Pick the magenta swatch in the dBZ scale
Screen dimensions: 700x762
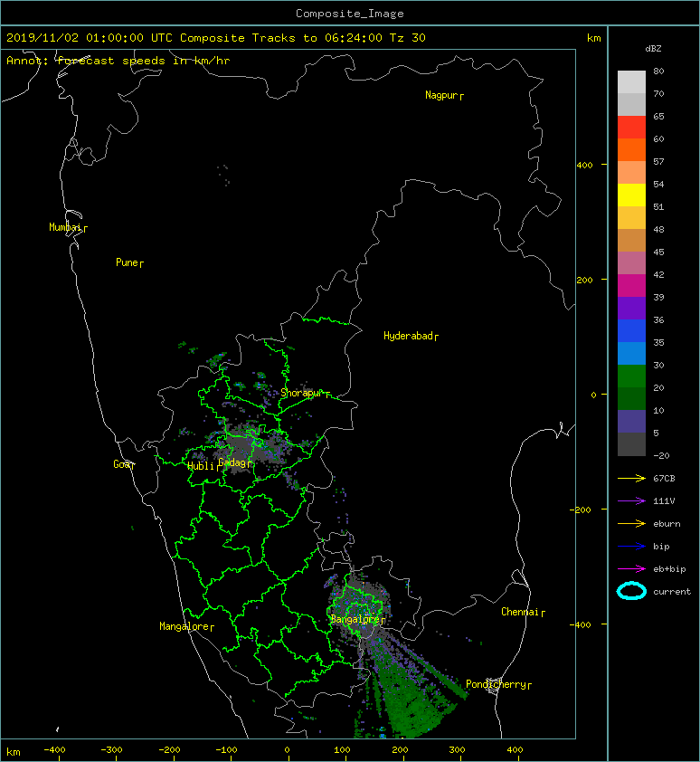(631, 286)
